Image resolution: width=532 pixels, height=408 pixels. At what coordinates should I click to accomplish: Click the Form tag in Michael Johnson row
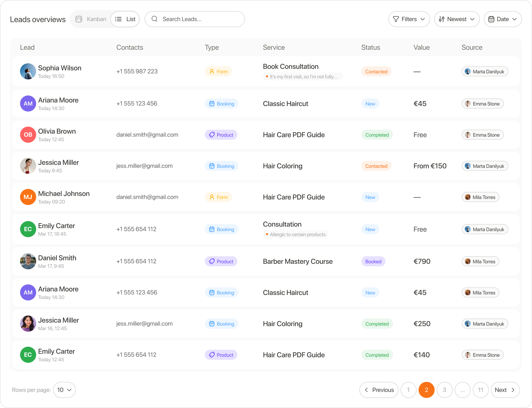coord(218,197)
